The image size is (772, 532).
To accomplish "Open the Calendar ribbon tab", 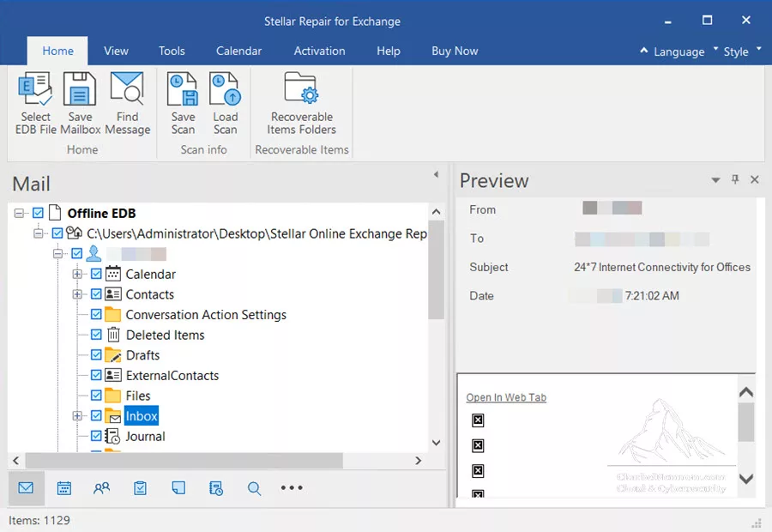I will [238, 51].
